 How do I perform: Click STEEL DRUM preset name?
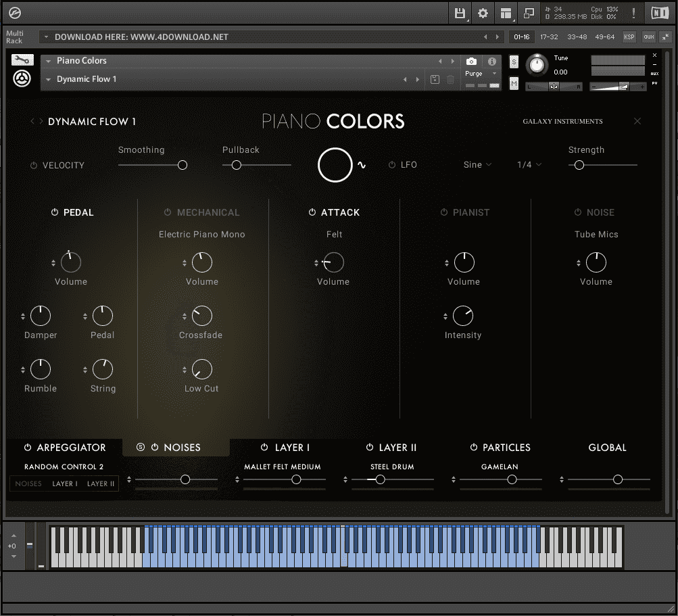click(392, 467)
